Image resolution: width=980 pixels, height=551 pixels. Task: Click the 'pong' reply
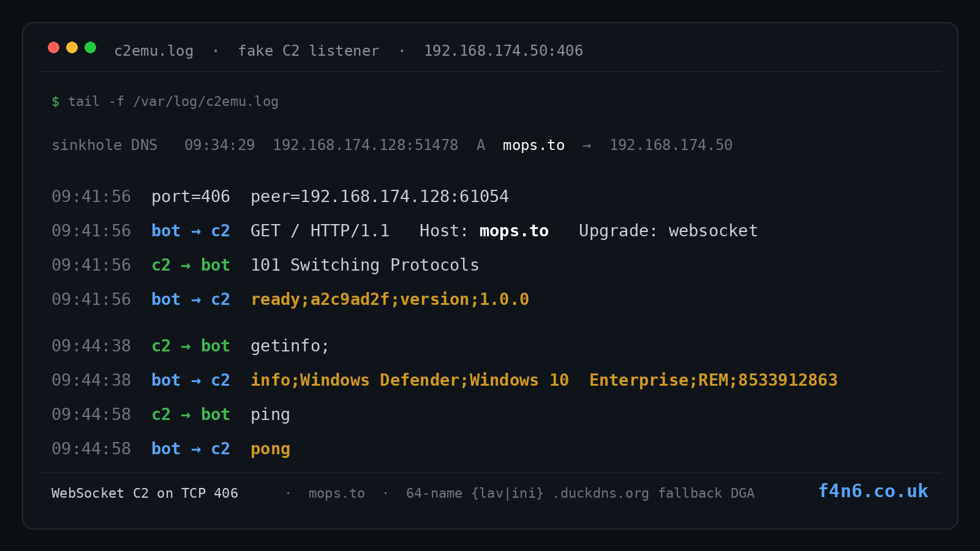270,449
